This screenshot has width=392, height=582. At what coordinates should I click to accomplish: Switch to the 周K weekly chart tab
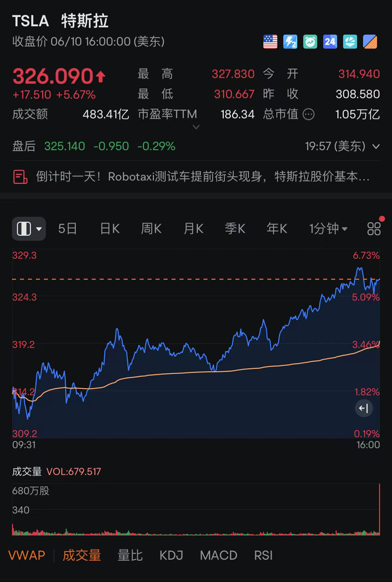(151, 229)
